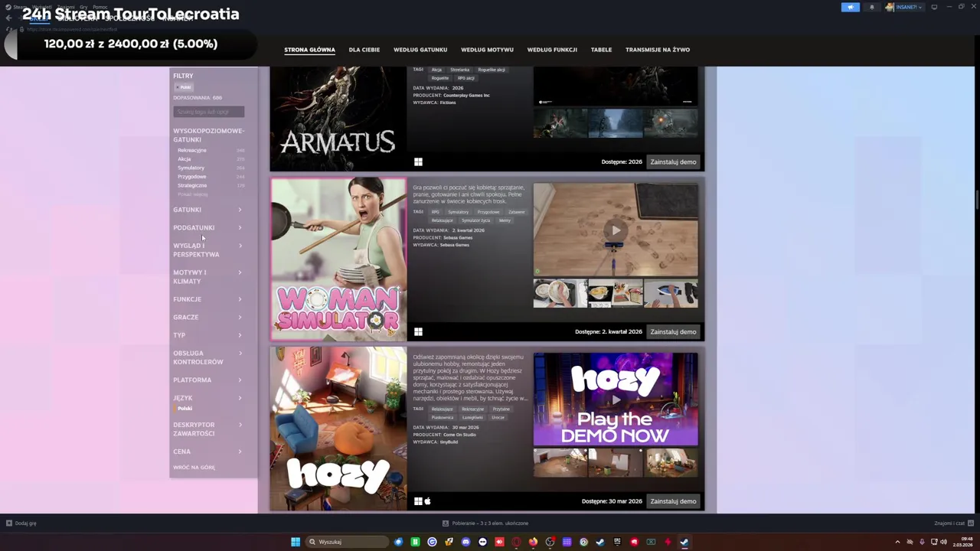Click the Come On Studio producer link

459,435
